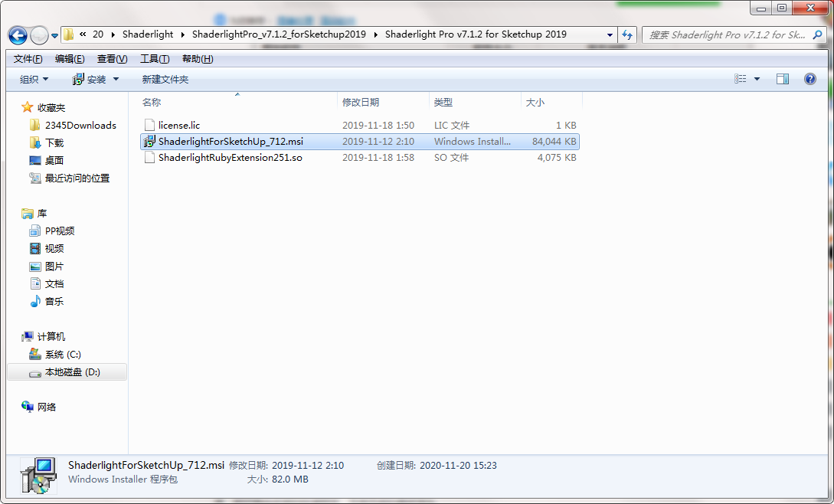The image size is (834, 504).
Task: Click the msi installer file icon
Action: (149, 141)
